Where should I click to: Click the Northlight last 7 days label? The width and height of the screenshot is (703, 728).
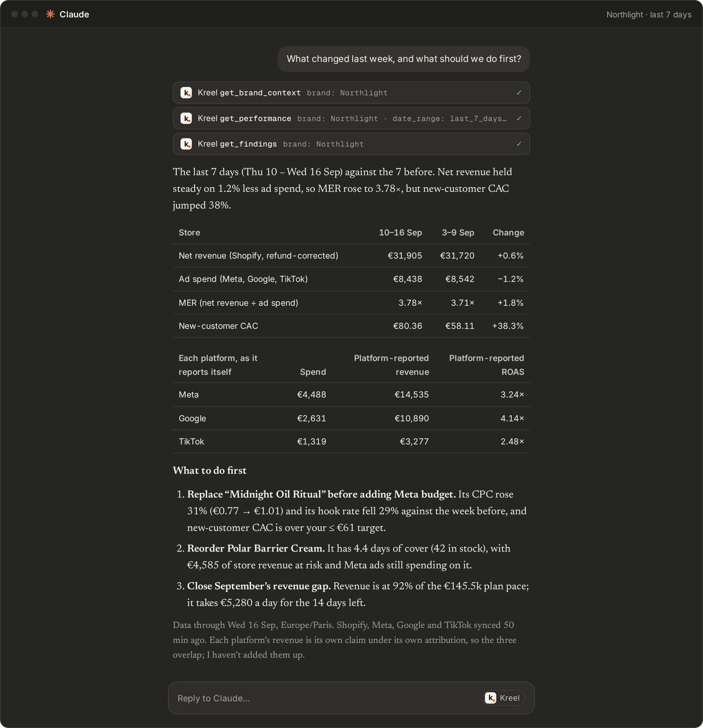click(649, 15)
